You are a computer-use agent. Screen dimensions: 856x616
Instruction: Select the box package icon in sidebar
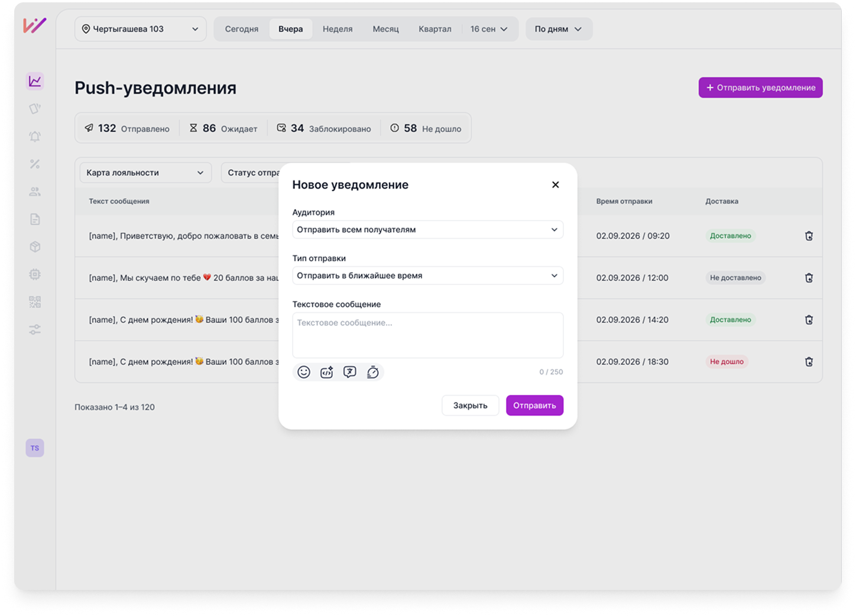click(35, 247)
